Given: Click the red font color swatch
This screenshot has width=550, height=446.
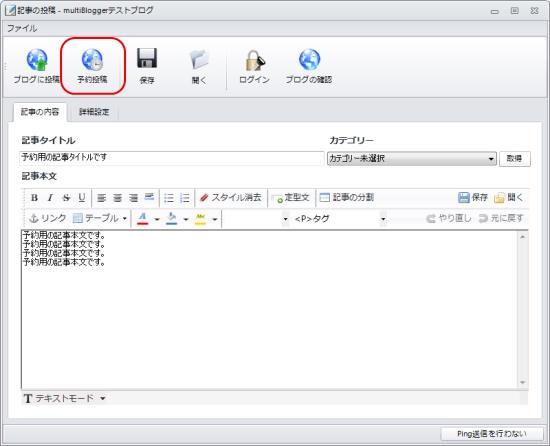Looking at the screenshot, I should (142, 219).
